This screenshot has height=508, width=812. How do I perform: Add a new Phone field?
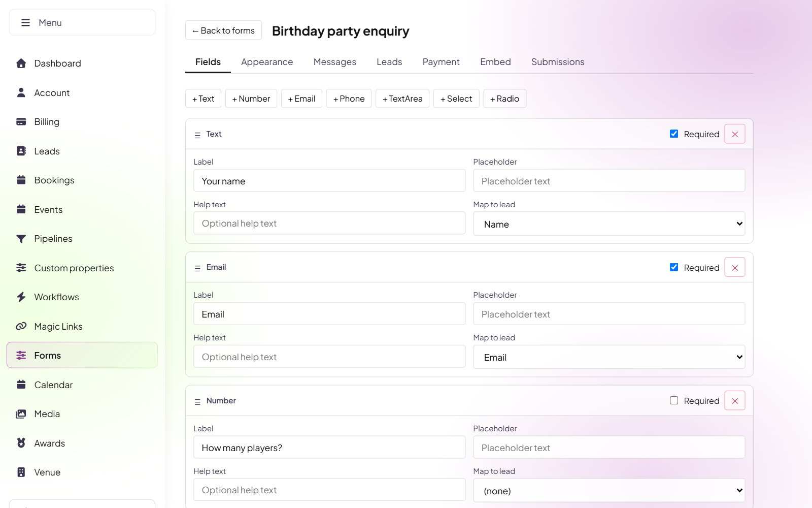(x=349, y=99)
